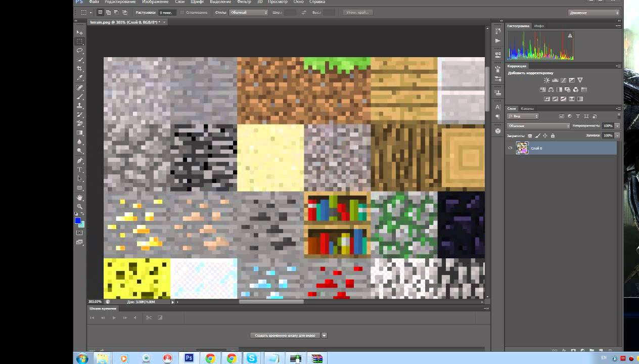
Task: Select the Eraser tool
Action: [80, 124]
